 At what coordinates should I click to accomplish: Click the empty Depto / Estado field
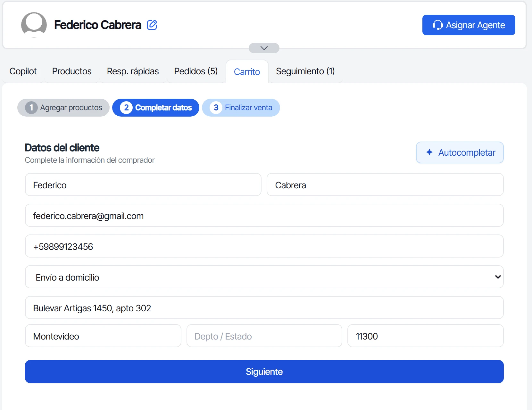264,336
